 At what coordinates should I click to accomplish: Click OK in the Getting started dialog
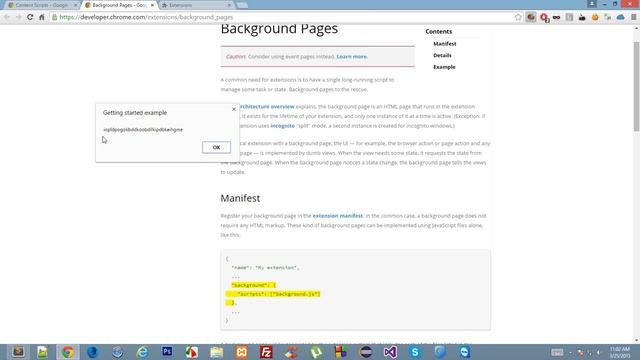point(216,147)
